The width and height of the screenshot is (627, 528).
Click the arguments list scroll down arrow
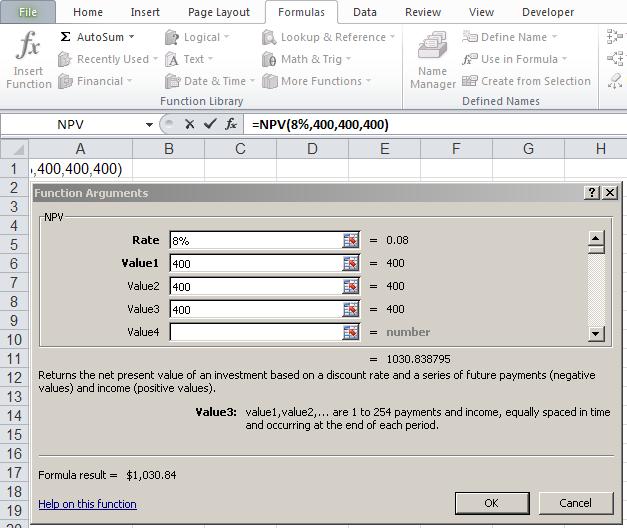click(596, 334)
